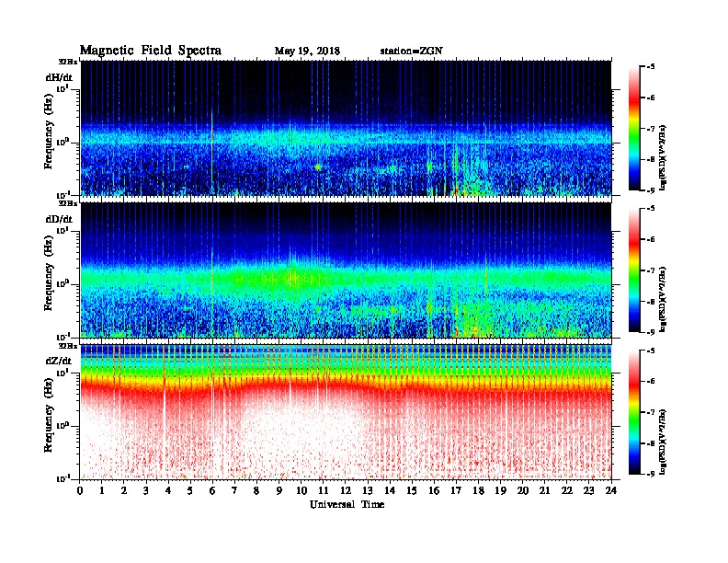Click hour tick label 0 on time axis
This screenshot has height=563, width=728.
80,491
